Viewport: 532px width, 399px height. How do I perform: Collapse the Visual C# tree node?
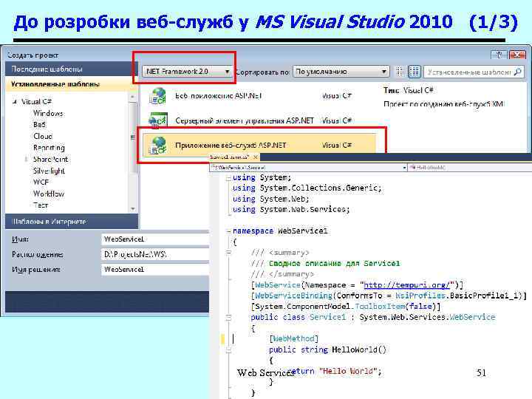pos(14,102)
